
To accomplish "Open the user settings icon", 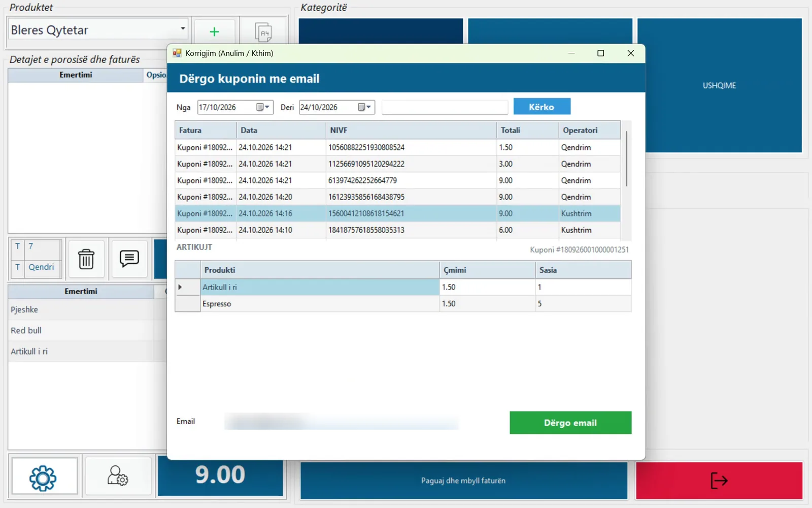I will point(118,477).
